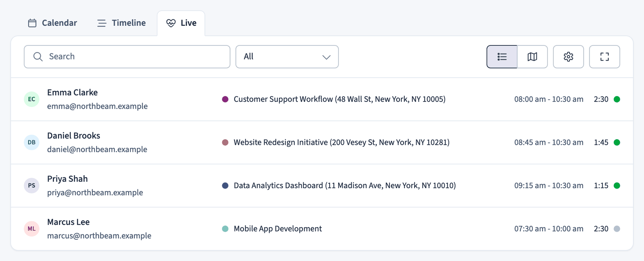This screenshot has width=644, height=261.
Task: Click the ML avatar for Marcus Lee
Action: (32, 229)
